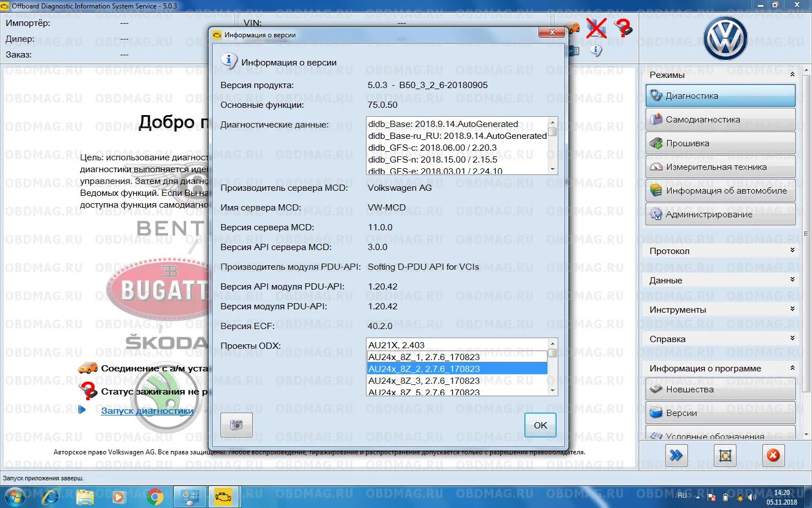Click the crossed-out connection status icon
Image resolution: width=812 pixels, height=508 pixels.
pyautogui.click(x=596, y=28)
